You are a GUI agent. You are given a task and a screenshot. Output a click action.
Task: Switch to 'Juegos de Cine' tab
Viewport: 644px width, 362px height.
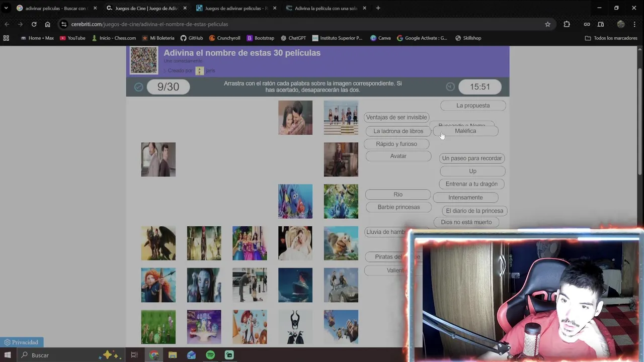pos(147,8)
